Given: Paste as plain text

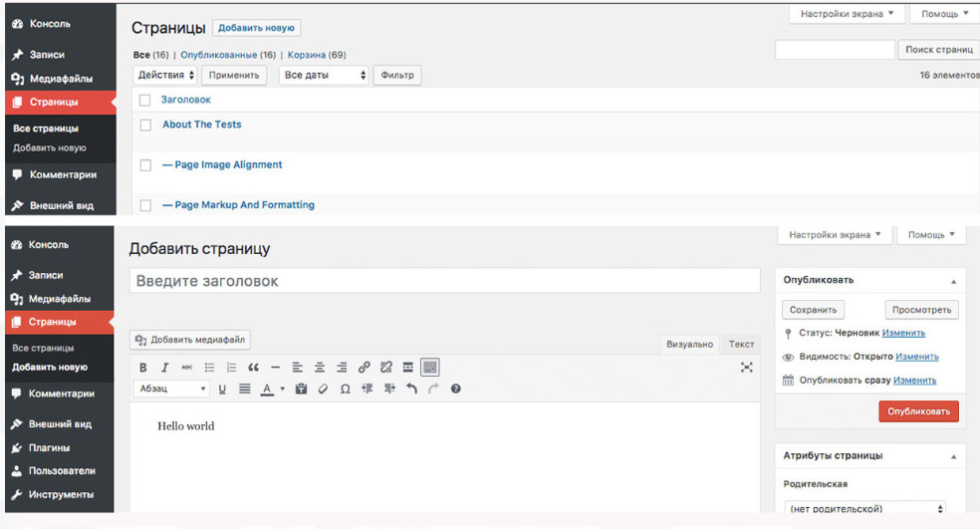Looking at the screenshot, I should pos(301,389).
